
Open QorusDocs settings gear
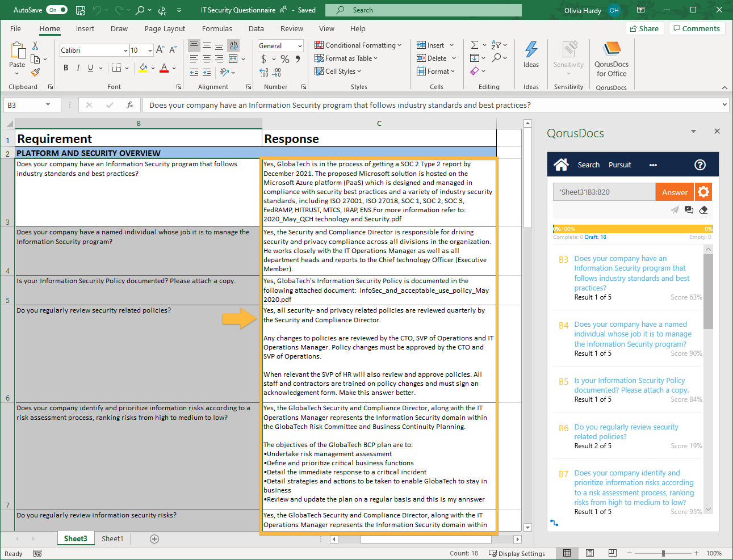pos(703,192)
